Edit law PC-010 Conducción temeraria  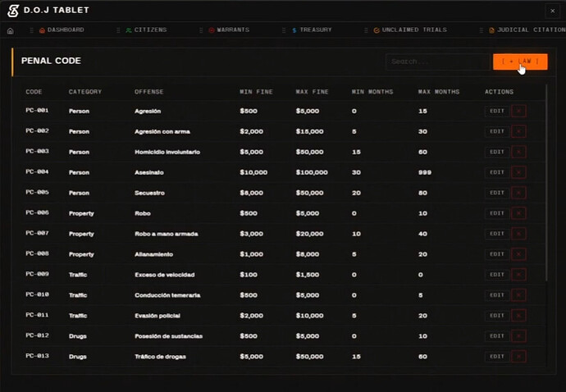point(497,295)
